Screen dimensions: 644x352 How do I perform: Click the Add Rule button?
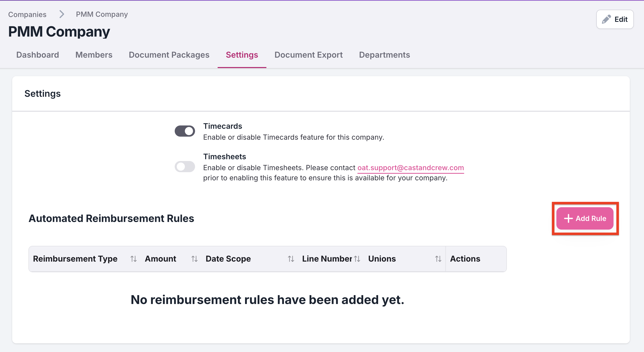pos(585,218)
